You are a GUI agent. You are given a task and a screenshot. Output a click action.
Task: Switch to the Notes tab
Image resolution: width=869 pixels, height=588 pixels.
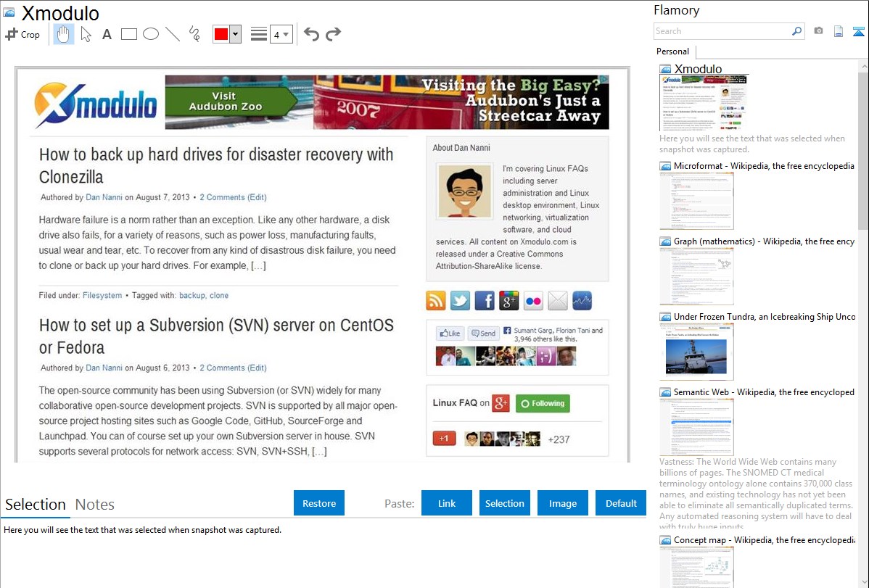[95, 505]
